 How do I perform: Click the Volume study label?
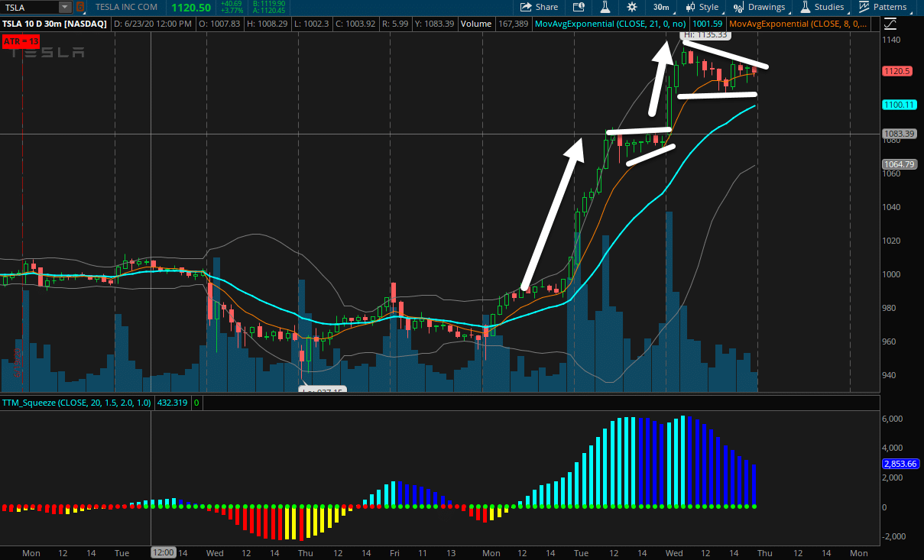tap(475, 24)
